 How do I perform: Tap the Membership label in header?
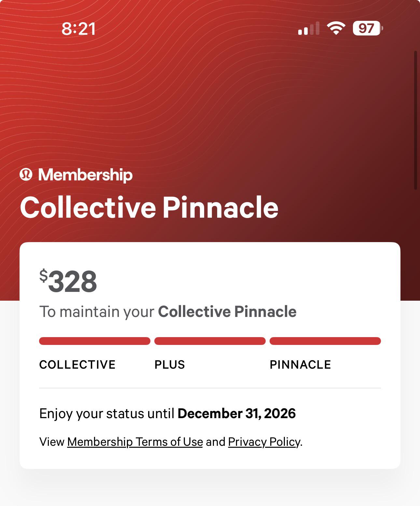pyautogui.click(x=85, y=175)
